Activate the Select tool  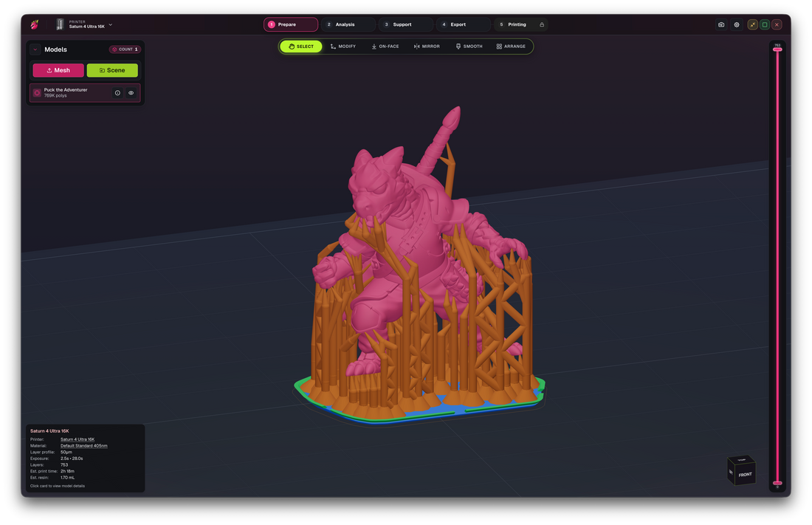point(301,47)
